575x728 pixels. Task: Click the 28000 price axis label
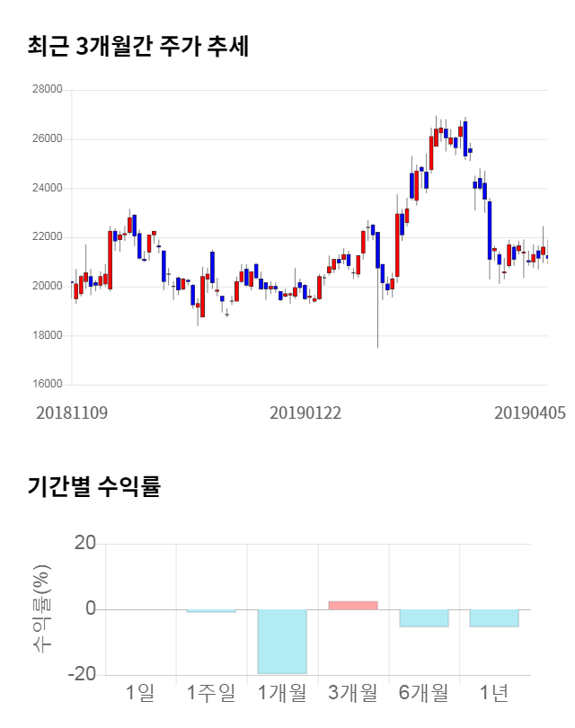click(47, 90)
